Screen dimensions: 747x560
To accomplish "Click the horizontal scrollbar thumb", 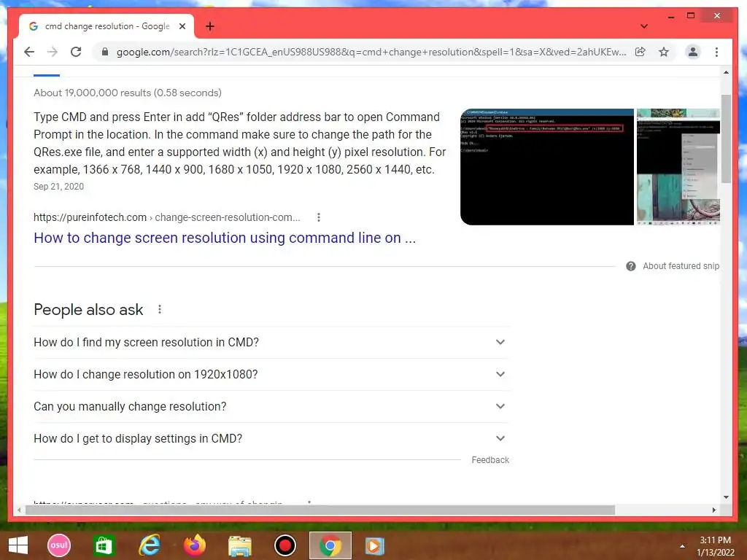I will pyautogui.click(x=320, y=510).
